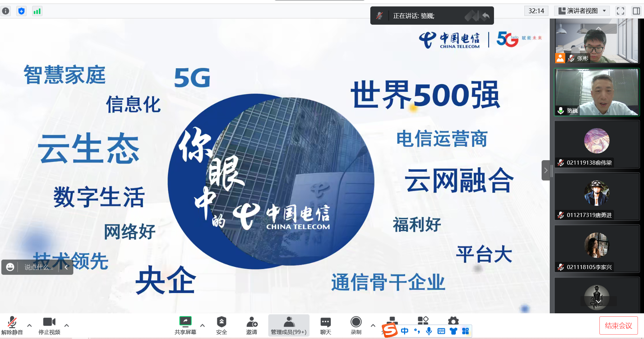Open 管理成员(99+) participants panel
Viewport: 644px width, 339px height.
(289, 325)
